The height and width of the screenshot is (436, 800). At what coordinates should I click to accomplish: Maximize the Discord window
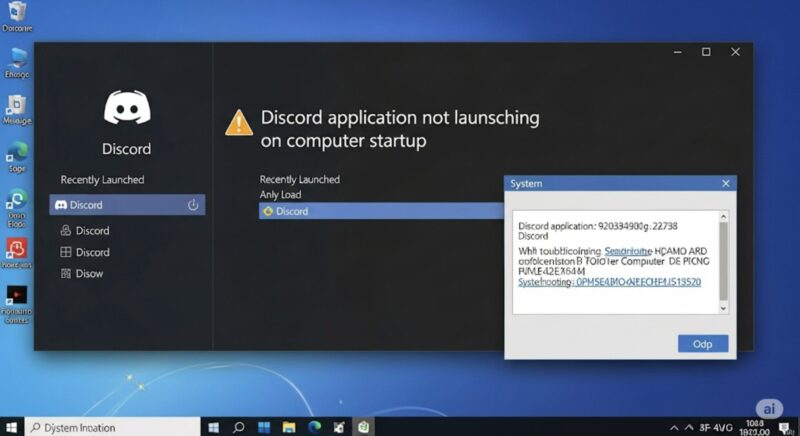(x=706, y=52)
